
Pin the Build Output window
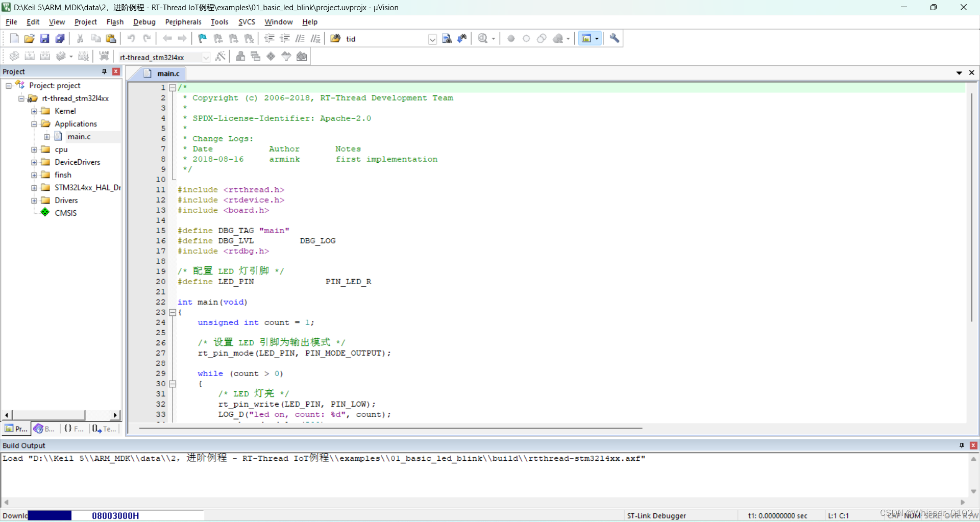(962, 445)
